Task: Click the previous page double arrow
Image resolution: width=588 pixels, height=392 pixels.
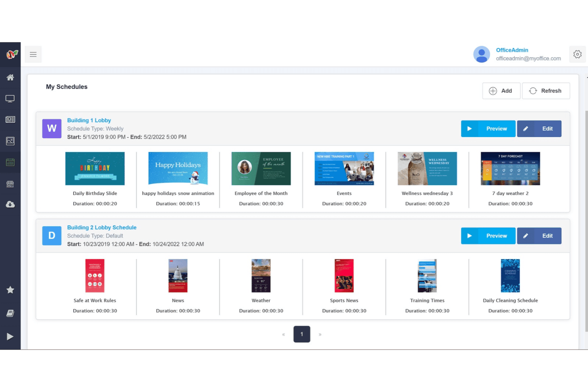Action: click(284, 334)
